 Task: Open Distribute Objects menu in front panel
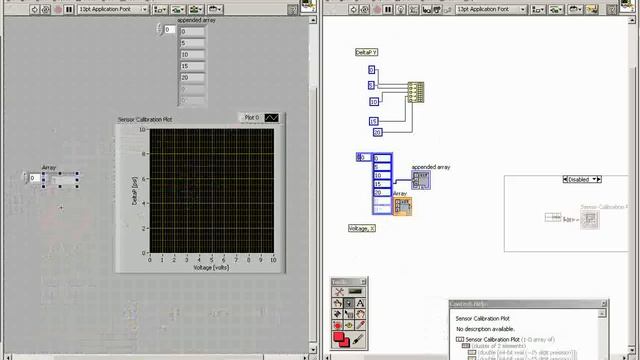(178, 9)
